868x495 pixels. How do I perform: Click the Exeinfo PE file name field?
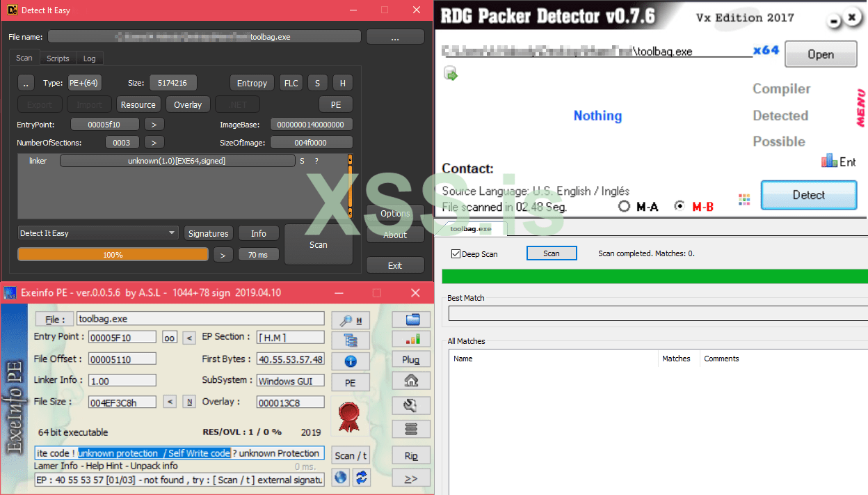click(x=200, y=319)
